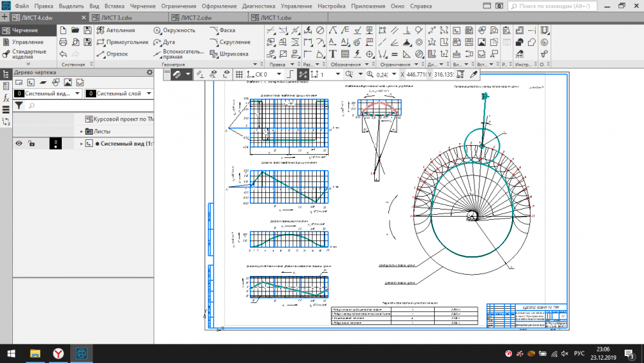Open the zoom scale dropdown
The image size is (644, 363).
click(393, 75)
